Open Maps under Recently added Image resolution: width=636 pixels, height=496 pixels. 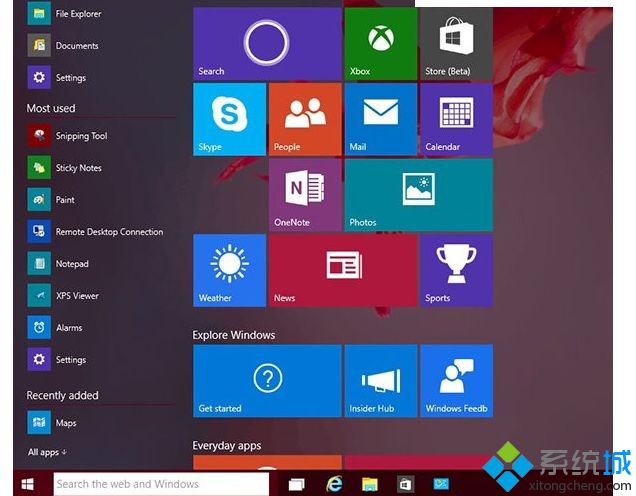(52, 423)
